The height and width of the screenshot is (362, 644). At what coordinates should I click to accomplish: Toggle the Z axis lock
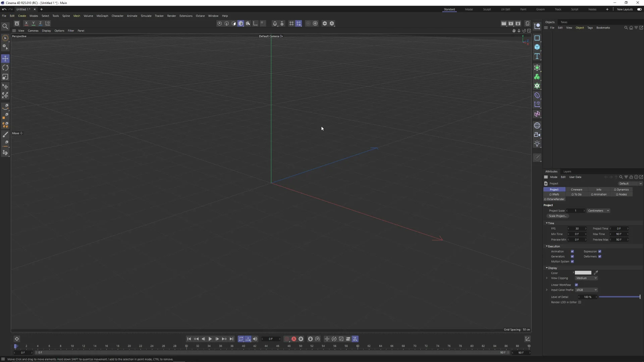pos(40,23)
